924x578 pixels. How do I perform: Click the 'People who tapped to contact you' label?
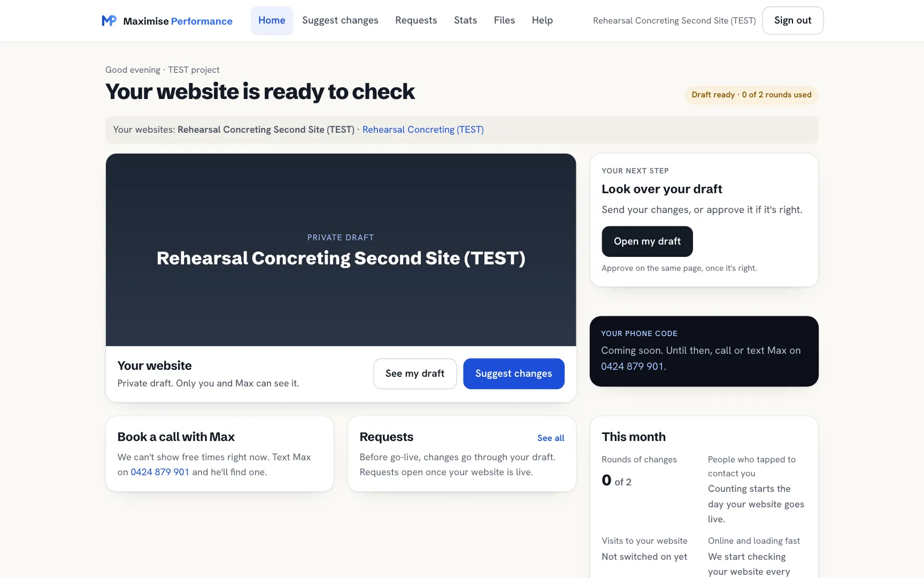tap(752, 466)
